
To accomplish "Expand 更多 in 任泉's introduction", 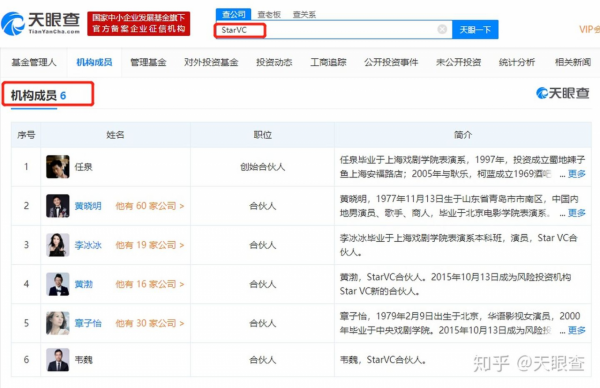I will [577, 174].
